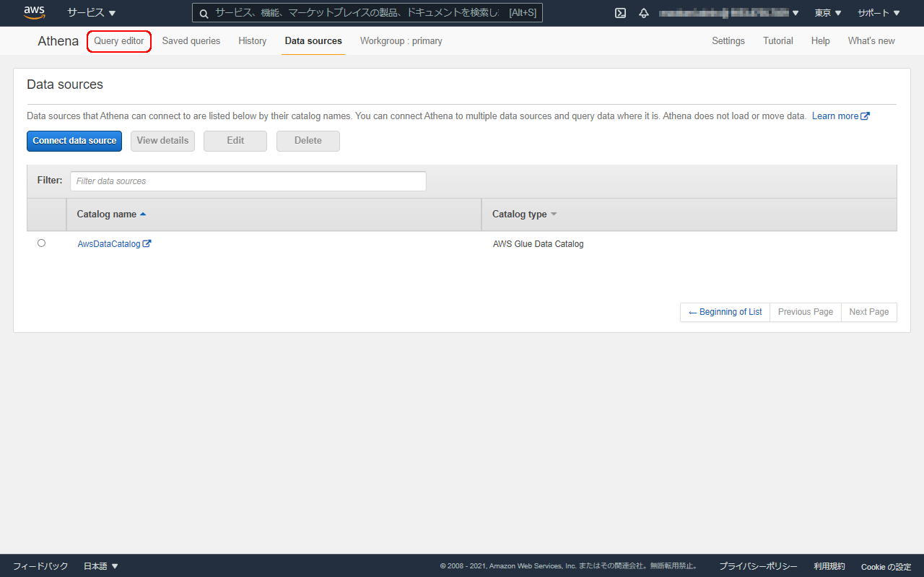Click the Next Page button
The width and height of the screenshot is (924, 577).
click(869, 312)
